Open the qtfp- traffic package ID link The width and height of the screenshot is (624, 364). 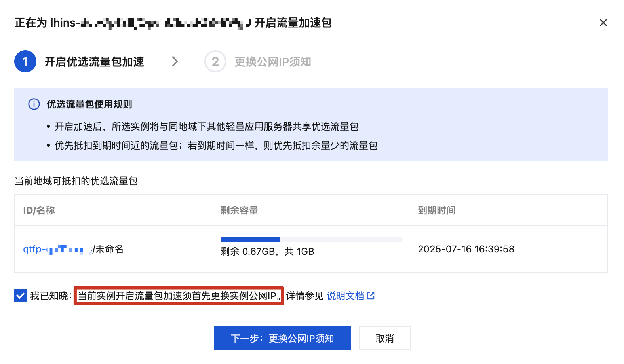click(x=56, y=249)
